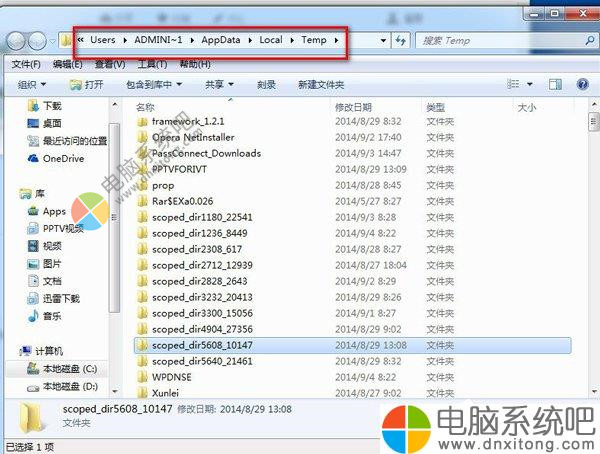Click the refresh button beside address bar
600x454 pixels.
coord(401,40)
